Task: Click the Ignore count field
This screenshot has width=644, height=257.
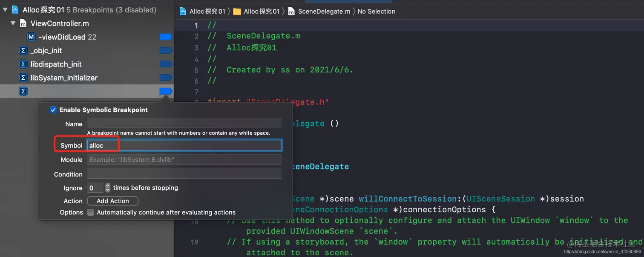Action: pos(95,188)
